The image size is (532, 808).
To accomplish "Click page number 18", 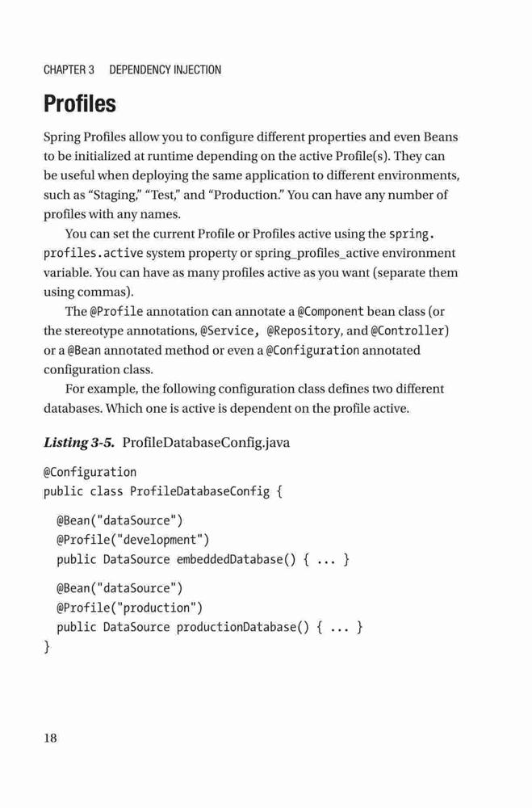I will 51,738.
